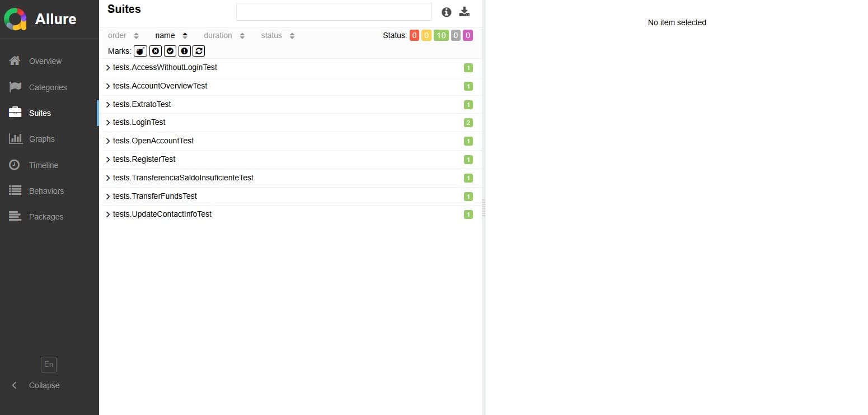This screenshot has width=868, height=415.
Task: Click the info icon beside search
Action: coord(446,12)
